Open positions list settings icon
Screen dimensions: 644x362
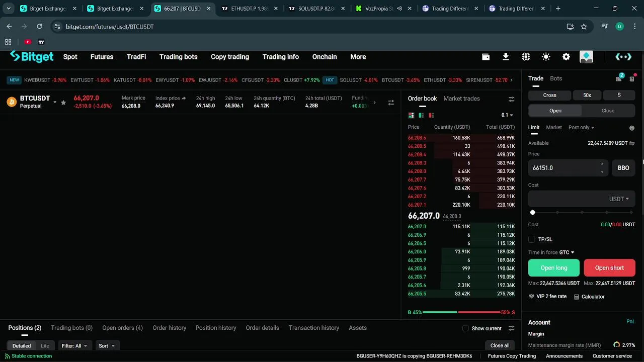511,328
